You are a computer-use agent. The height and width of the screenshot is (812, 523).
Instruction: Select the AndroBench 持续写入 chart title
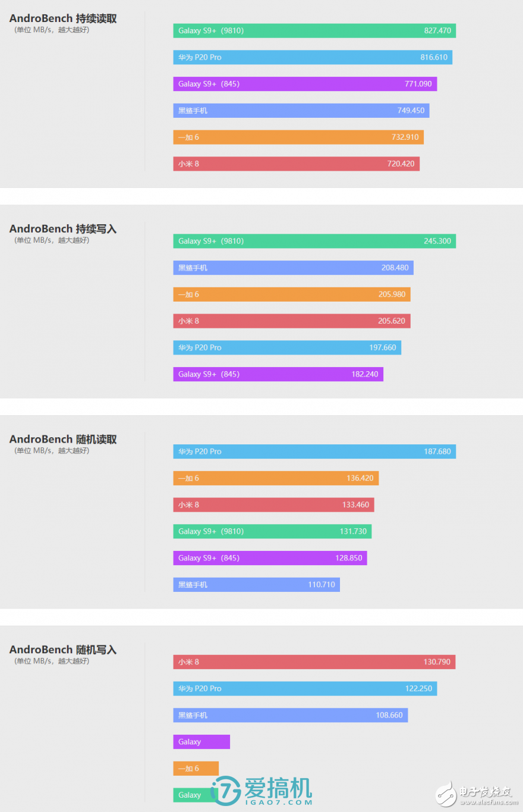tap(63, 229)
